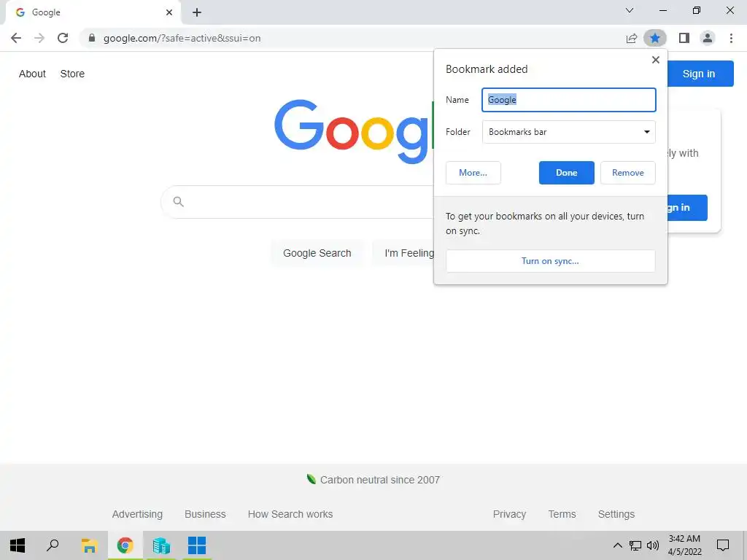Screen dimensions: 747x560
Task: Click the browser back arrow
Action: (x=16, y=38)
